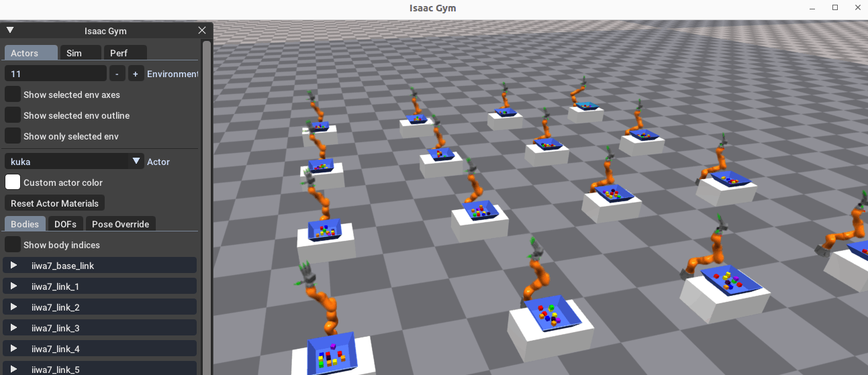The height and width of the screenshot is (375, 868).
Task: Close the Isaac Gym side panel
Action: [202, 30]
